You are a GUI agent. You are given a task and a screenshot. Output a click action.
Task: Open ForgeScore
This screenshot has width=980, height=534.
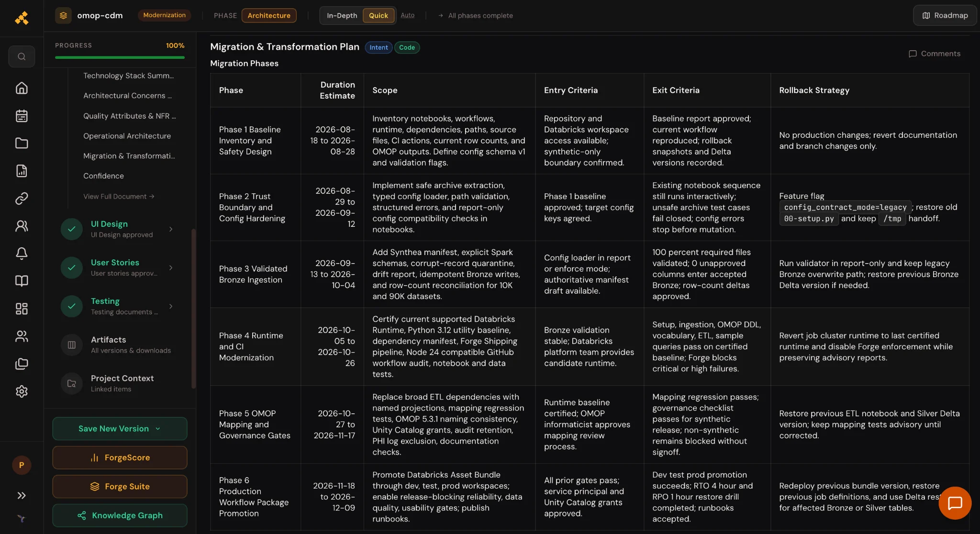(x=120, y=457)
